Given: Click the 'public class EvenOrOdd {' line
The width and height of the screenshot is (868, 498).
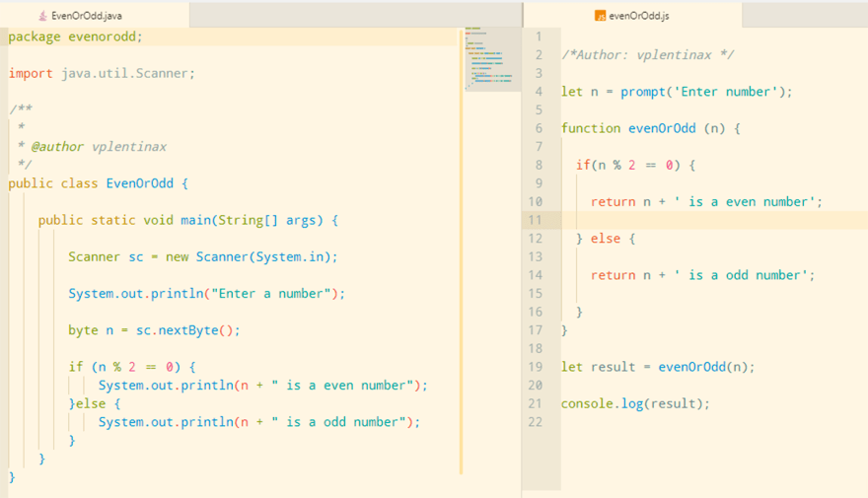Looking at the screenshot, I should tap(99, 183).
